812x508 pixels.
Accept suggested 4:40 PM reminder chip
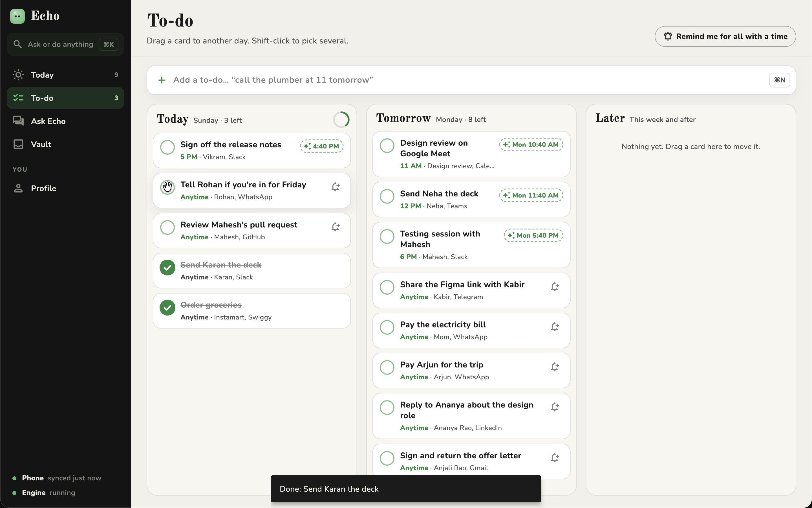coord(321,146)
